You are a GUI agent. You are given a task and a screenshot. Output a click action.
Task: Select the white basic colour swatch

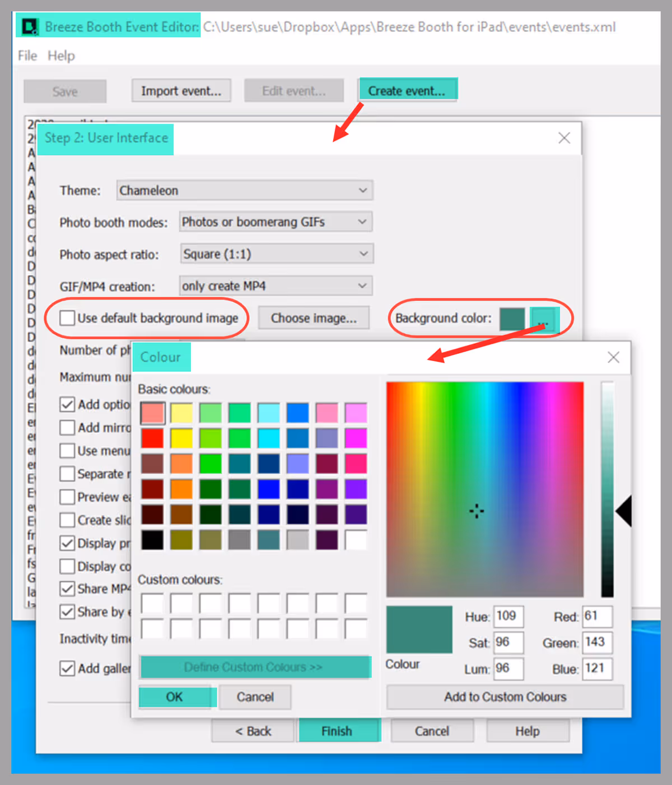point(356,540)
